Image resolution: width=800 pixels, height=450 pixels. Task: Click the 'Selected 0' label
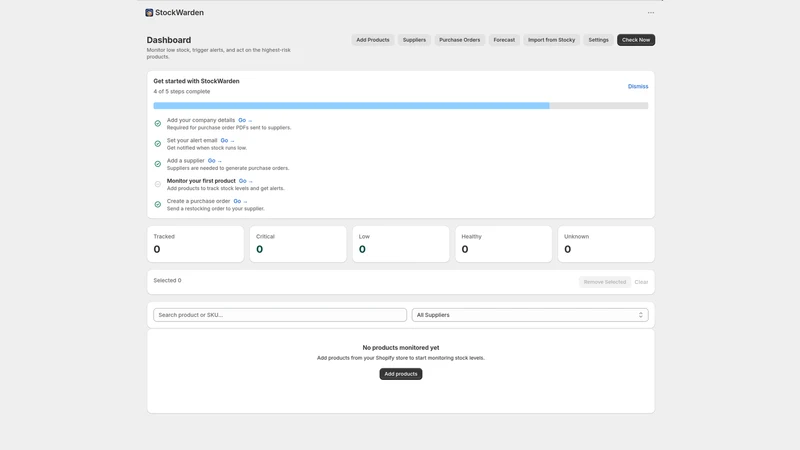point(167,281)
